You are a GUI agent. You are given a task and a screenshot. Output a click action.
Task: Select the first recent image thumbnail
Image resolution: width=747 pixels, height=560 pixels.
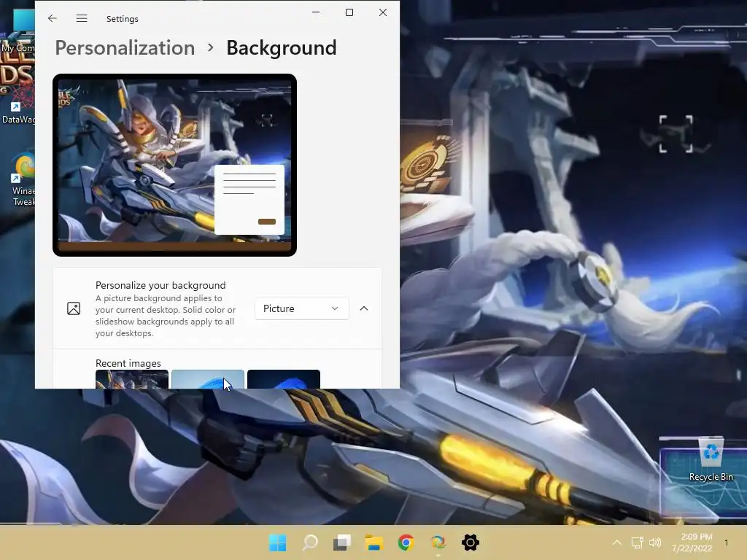coord(132,379)
